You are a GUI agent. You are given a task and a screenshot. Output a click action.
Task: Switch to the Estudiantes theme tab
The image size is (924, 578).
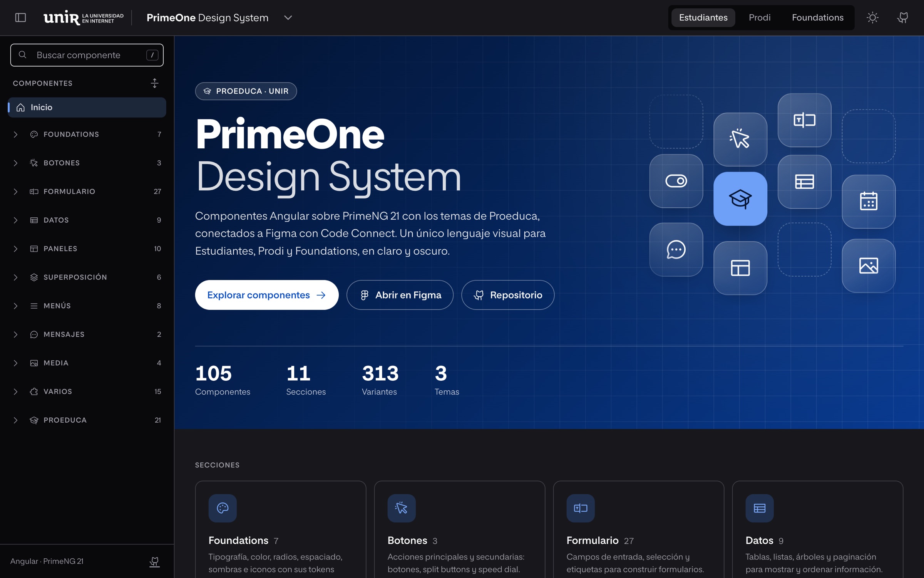pos(703,18)
